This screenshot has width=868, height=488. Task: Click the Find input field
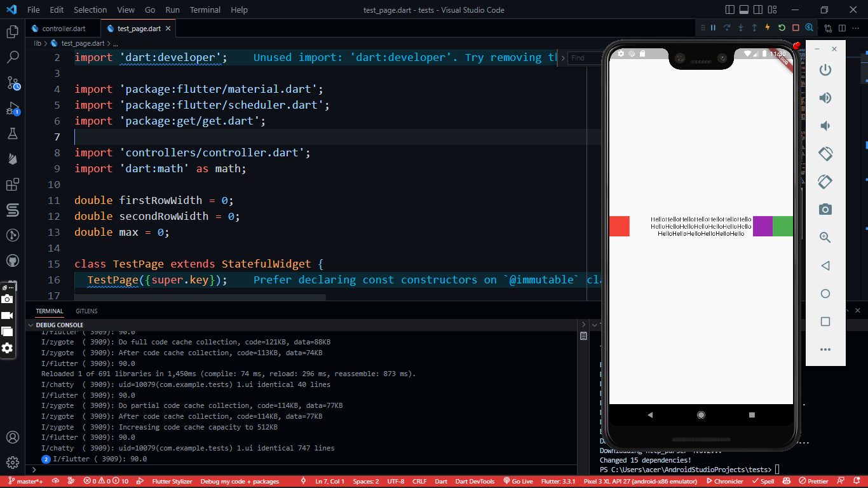tap(585, 58)
